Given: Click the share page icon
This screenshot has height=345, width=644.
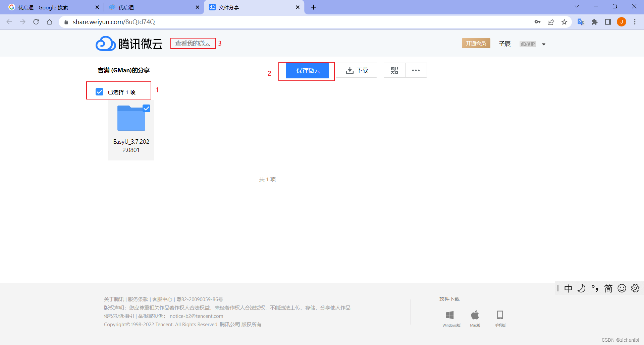Looking at the screenshot, I should [551, 22].
